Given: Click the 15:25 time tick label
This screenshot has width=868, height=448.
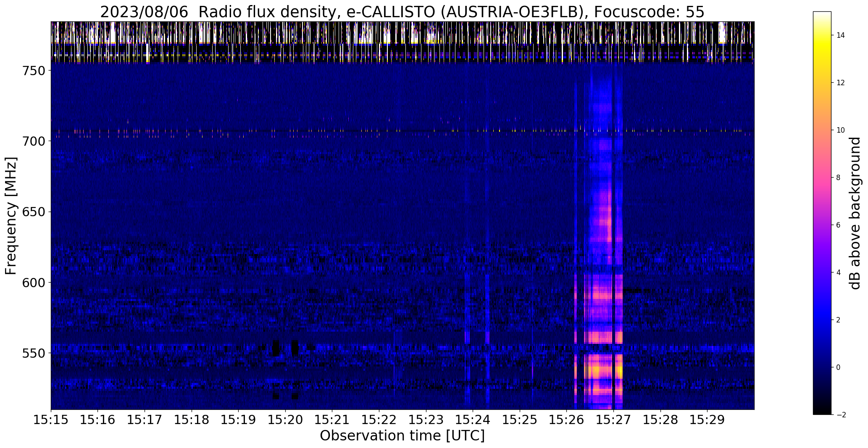Looking at the screenshot, I should point(520,419).
